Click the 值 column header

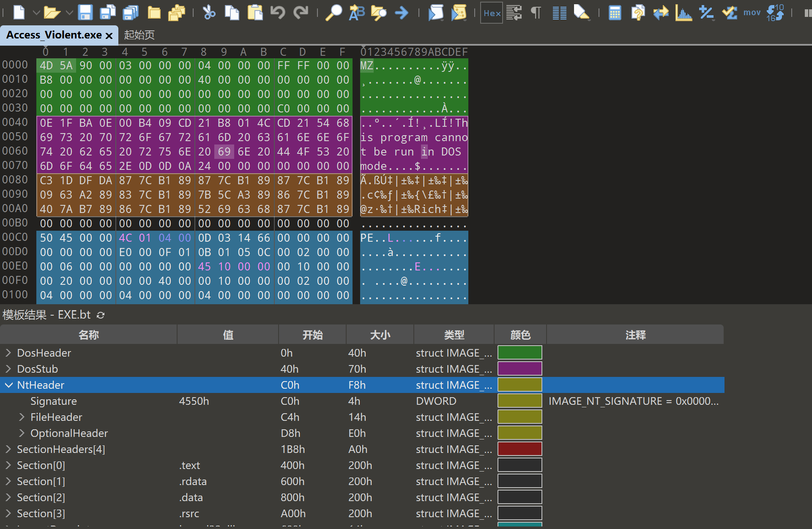[x=228, y=335]
